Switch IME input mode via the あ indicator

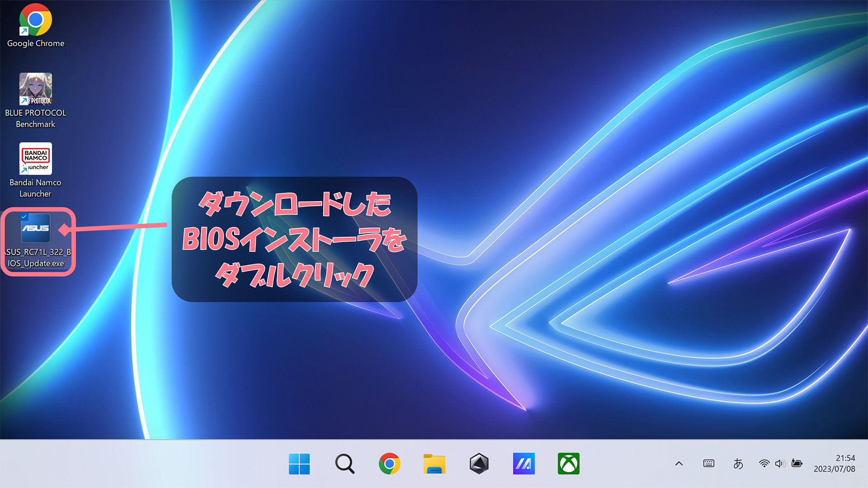coord(738,463)
